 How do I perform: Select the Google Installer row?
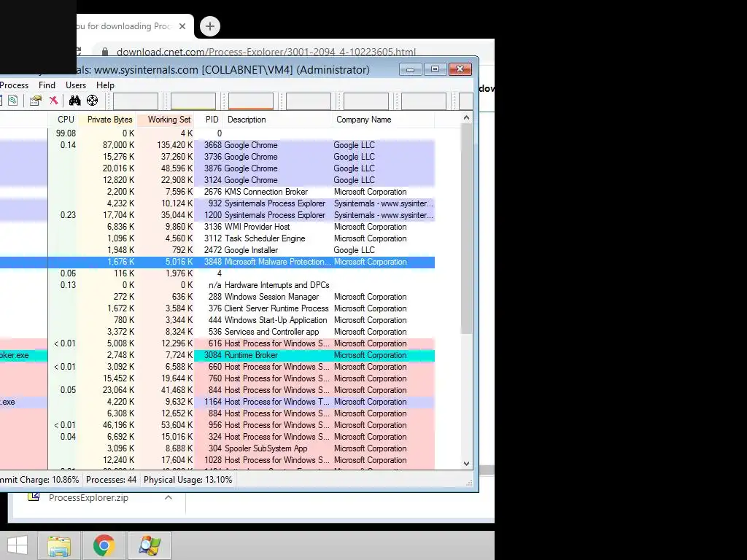pos(217,250)
